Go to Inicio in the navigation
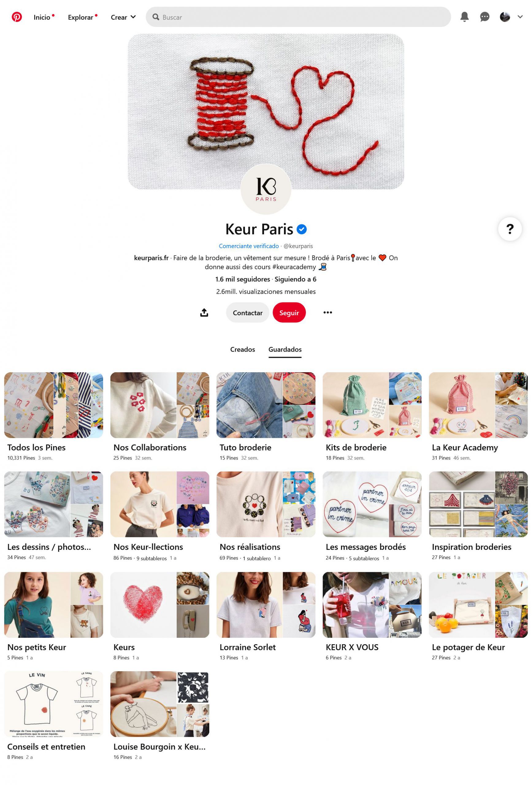 coord(42,17)
